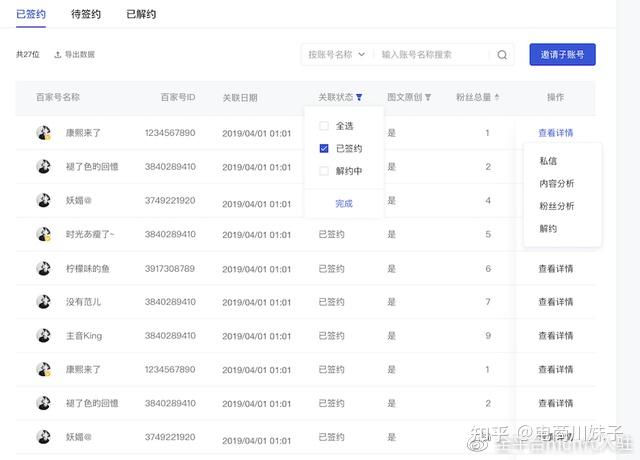Choose 私信 from the action menu
640x460 pixels.
pos(548,161)
